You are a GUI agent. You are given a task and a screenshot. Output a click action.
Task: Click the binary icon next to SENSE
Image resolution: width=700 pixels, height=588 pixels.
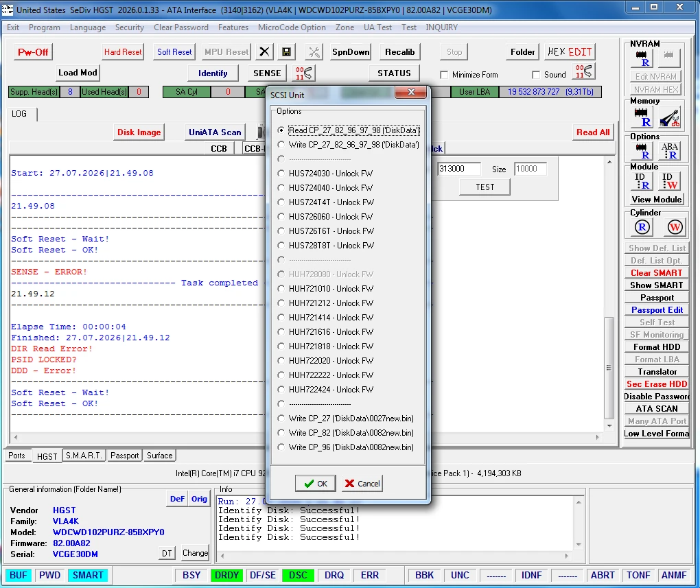(x=304, y=73)
